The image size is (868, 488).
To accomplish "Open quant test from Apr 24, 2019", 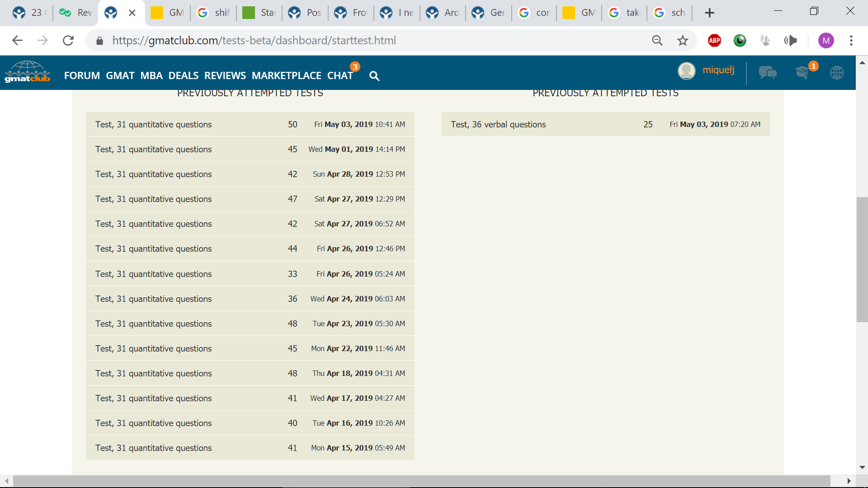I will coord(250,299).
